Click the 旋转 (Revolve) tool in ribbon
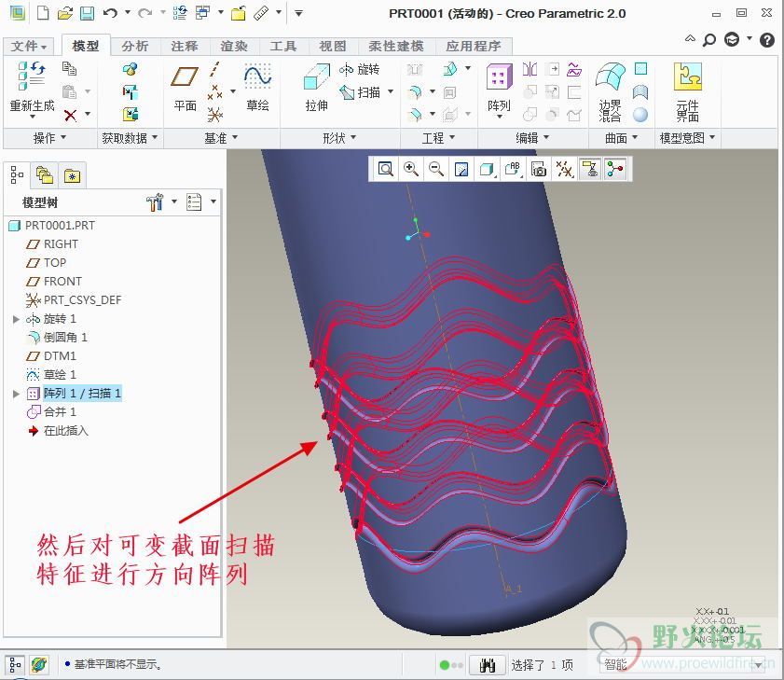Image resolution: width=784 pixels, height=680 pixels. 360,70
